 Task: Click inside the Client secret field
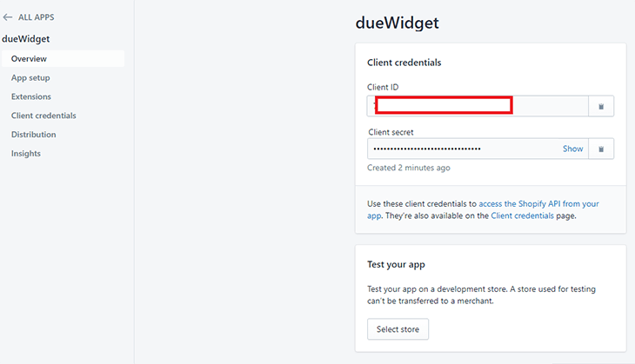click(x=462, y=149)
